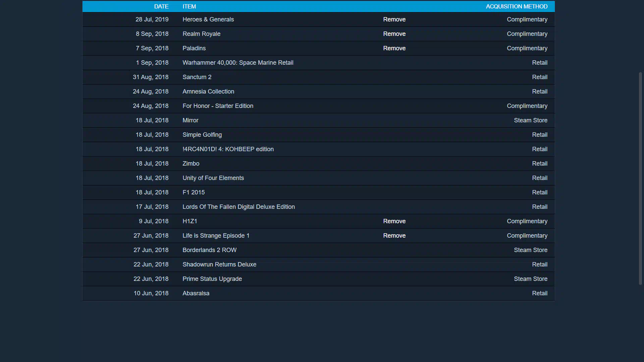Remove the Paladins license
Image resolution: width=644 pixels, height=362 pixels.
(x=394, y=48)
